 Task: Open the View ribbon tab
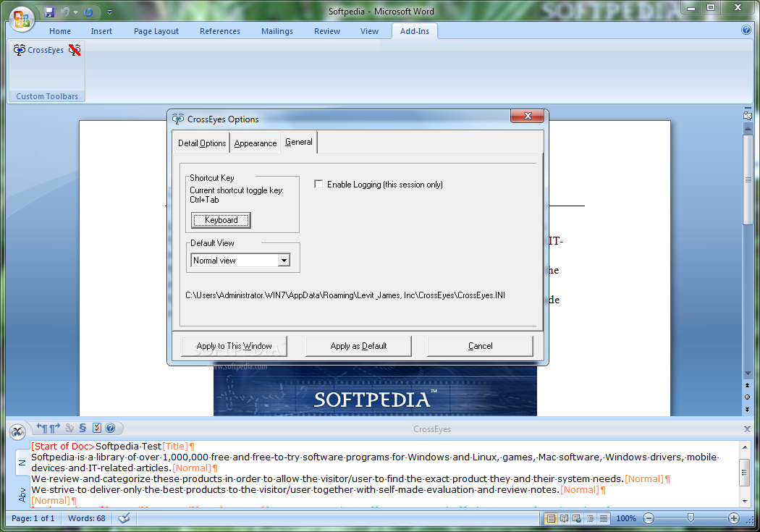click(369, 31)
